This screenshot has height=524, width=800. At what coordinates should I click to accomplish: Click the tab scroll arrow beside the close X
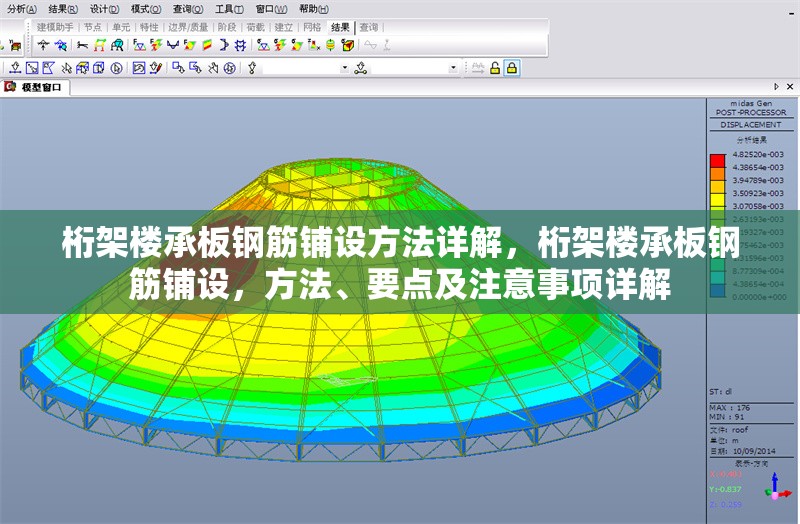(x=776, y=87)
